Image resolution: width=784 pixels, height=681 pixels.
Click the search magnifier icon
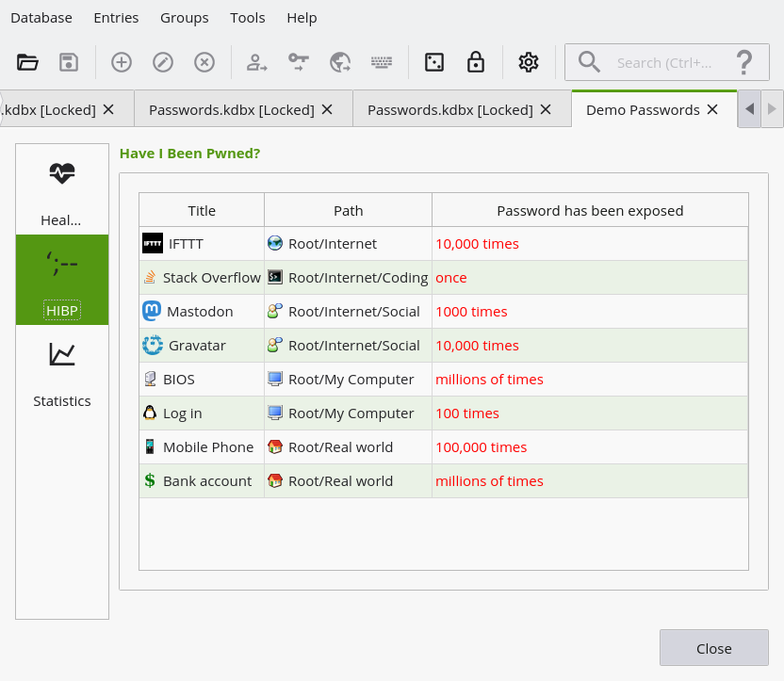click(589, 62)
